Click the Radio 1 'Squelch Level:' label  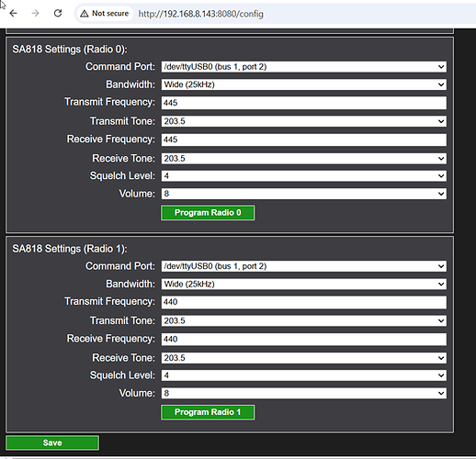[x=122, y=375]
